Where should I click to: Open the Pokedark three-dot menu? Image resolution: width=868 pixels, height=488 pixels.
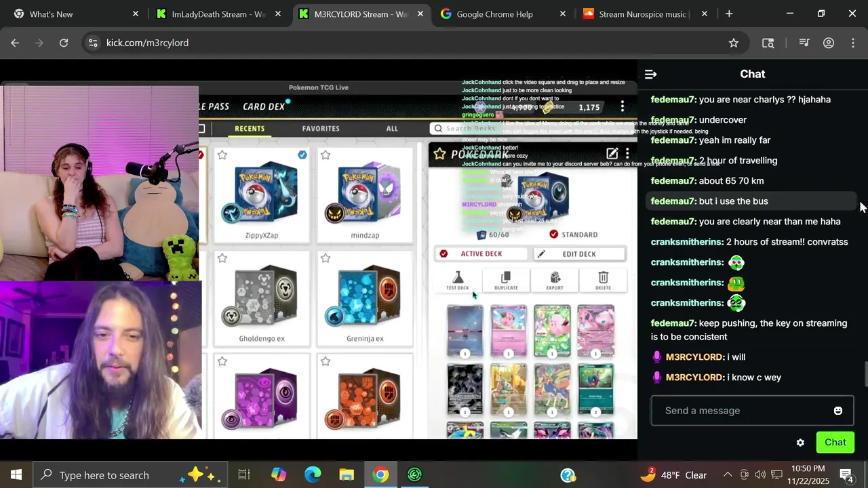pos(627,153)
